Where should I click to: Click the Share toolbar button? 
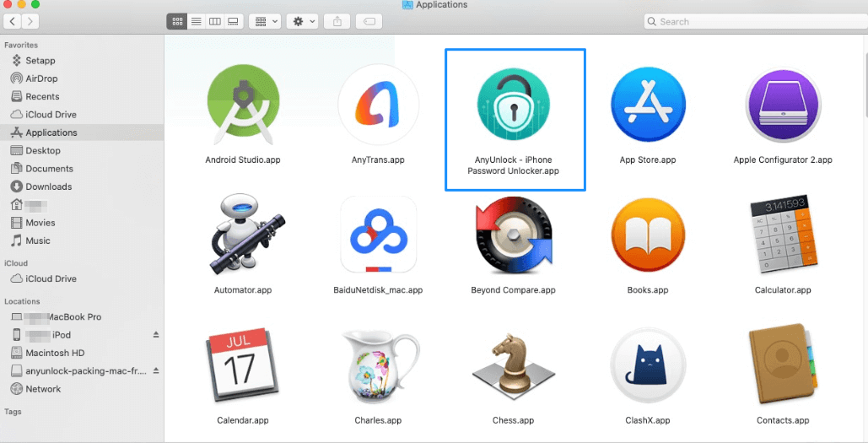tap(337, 22)
